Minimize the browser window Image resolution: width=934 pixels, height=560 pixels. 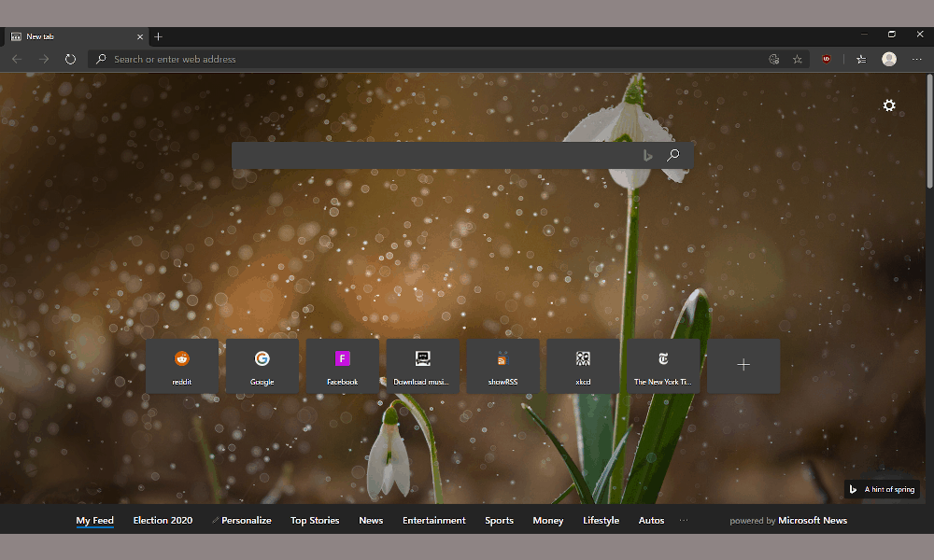(x=864, y=35)
